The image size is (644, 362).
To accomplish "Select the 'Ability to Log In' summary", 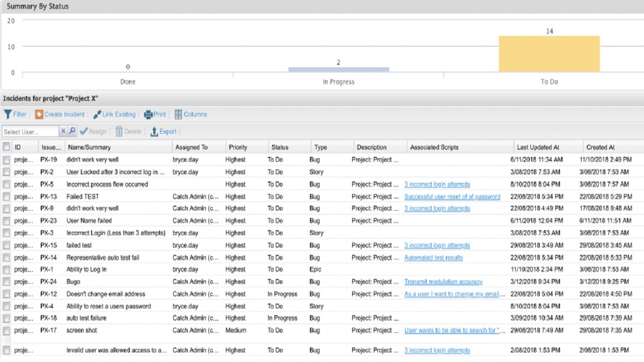I will click(x=87, y=269).
